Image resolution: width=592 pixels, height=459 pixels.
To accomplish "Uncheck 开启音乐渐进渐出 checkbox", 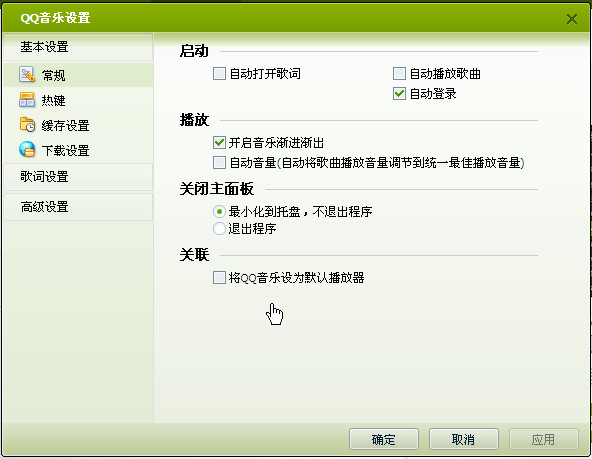I will (x=219, y=143).
